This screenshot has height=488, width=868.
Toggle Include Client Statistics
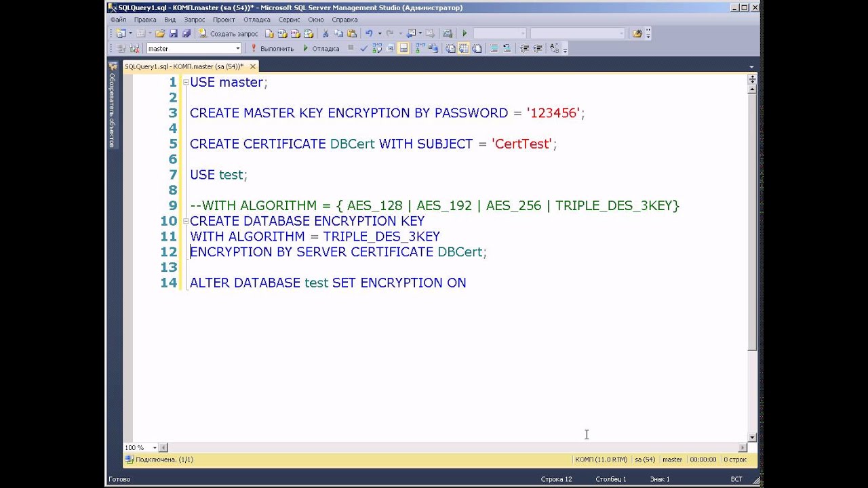coord(433,48)
